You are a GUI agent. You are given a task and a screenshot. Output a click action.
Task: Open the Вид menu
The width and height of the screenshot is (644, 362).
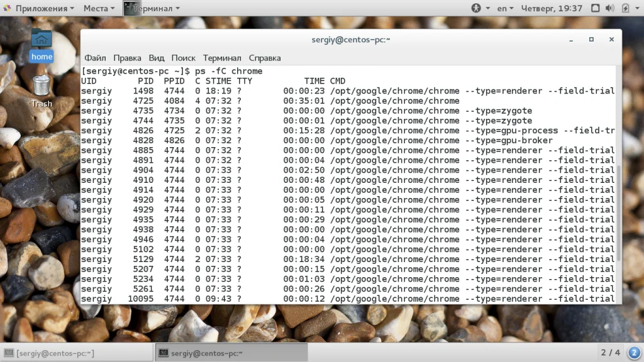(156, 58)
